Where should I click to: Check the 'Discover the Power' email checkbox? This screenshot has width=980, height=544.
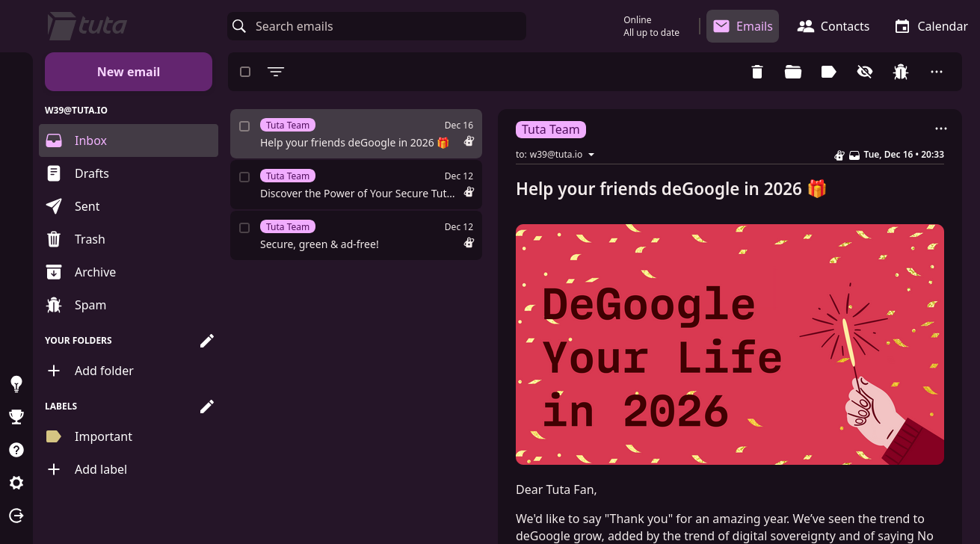(x=244, y=177)
